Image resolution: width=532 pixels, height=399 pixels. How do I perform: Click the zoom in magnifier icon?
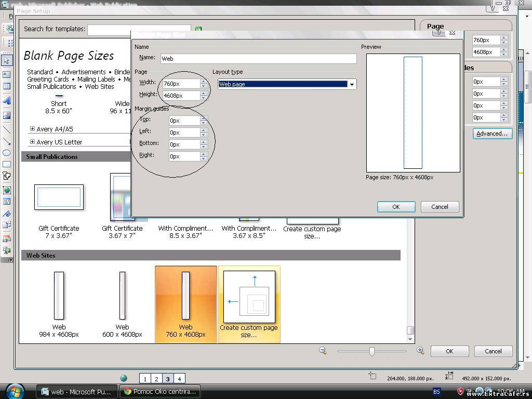(420, 351)
